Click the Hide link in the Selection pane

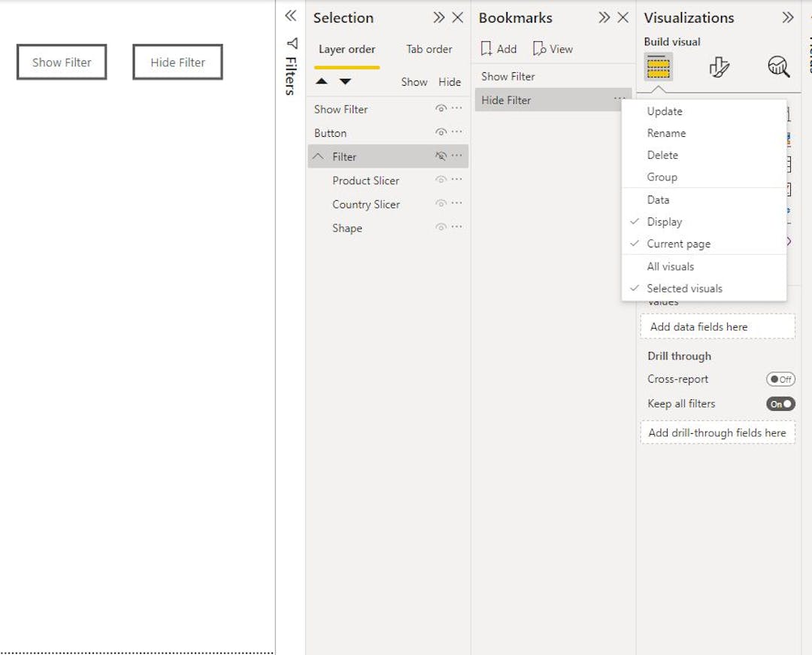click(x=450, y=82)
